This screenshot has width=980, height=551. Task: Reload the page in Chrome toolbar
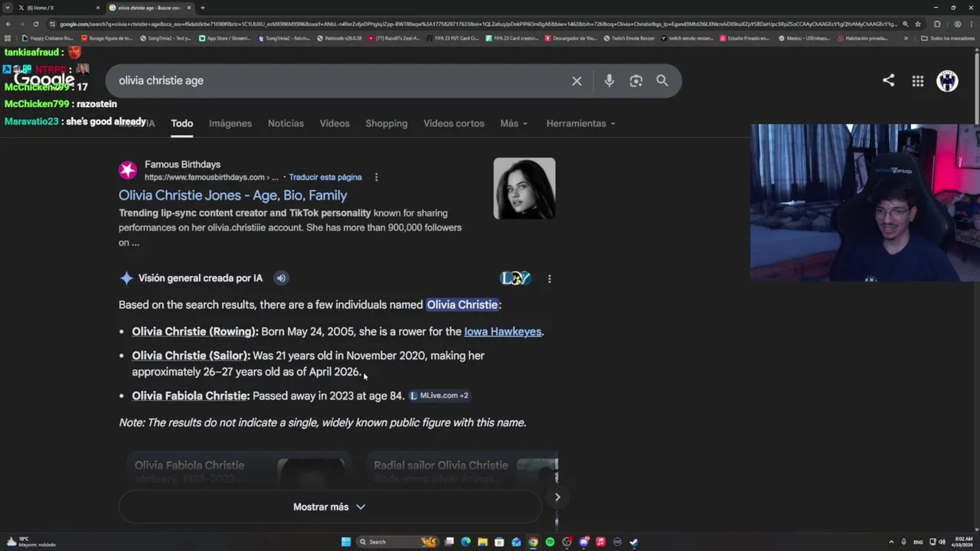pos(35,24)
